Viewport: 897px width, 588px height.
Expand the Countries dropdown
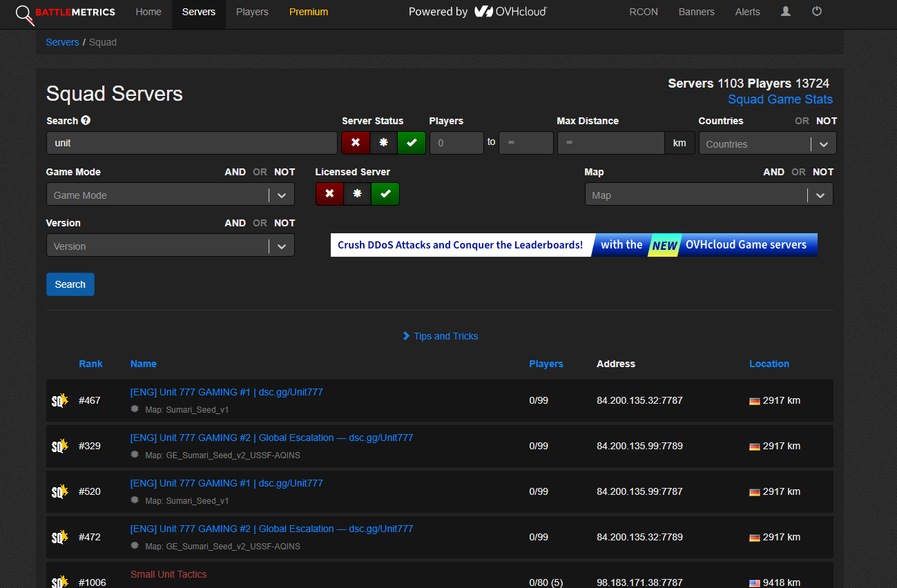823,144
